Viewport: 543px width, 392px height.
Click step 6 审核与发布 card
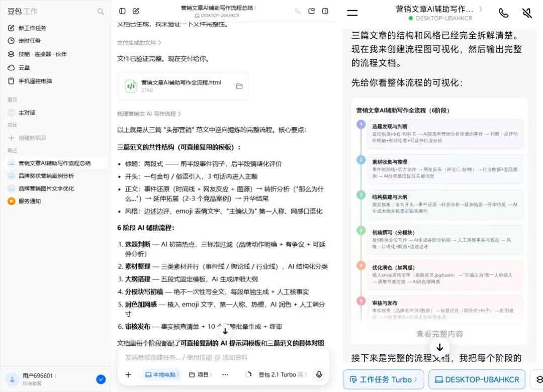[x=445, y=308]
